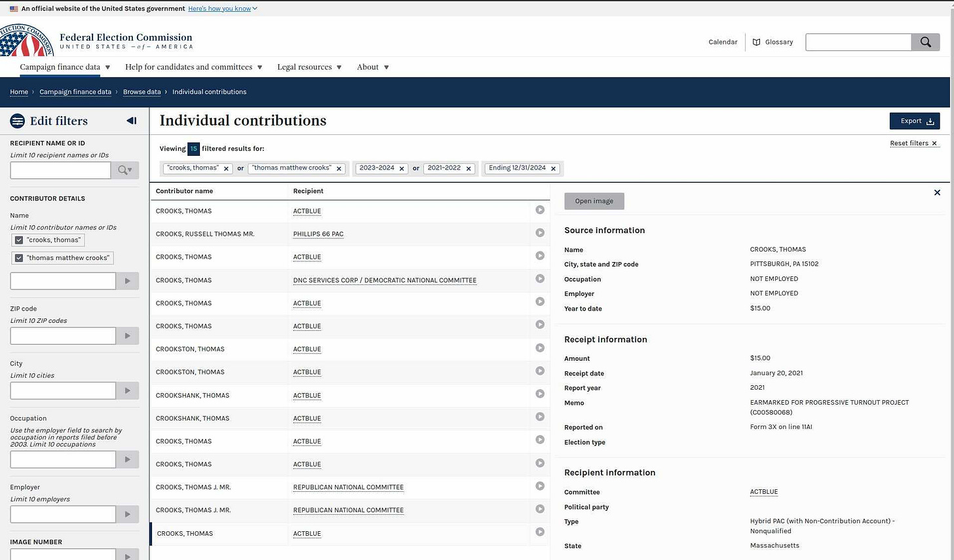Screen dimensions: 954x560
Task: Remove the "crooks, thomas" filter tag
Action: click(226, 168)
